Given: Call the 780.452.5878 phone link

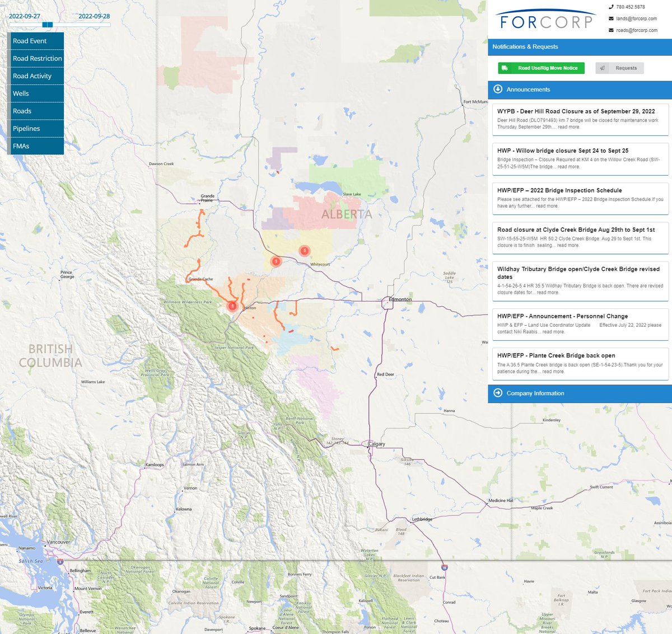Looking at the screenshot, I should pyautogui.click(x=630, y=7).
